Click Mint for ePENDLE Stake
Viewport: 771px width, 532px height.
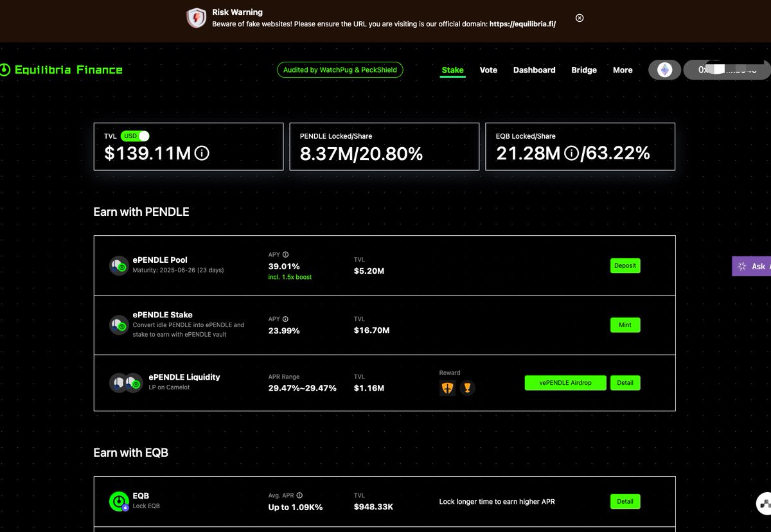click(625, 325)
